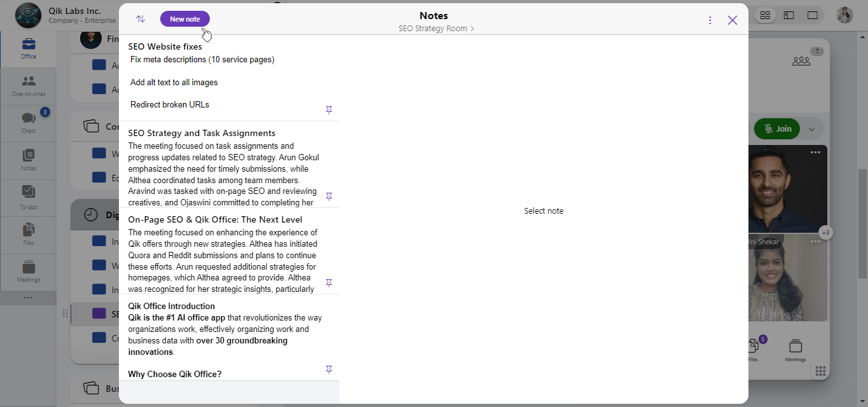
Task: Open the Qik Office Introduction note
Action: click(229, 338)
